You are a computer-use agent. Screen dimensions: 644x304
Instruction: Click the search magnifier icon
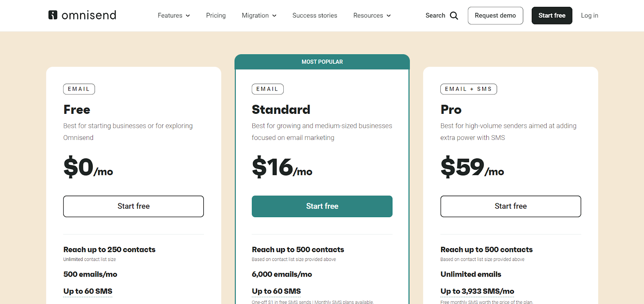coord(454,16)
